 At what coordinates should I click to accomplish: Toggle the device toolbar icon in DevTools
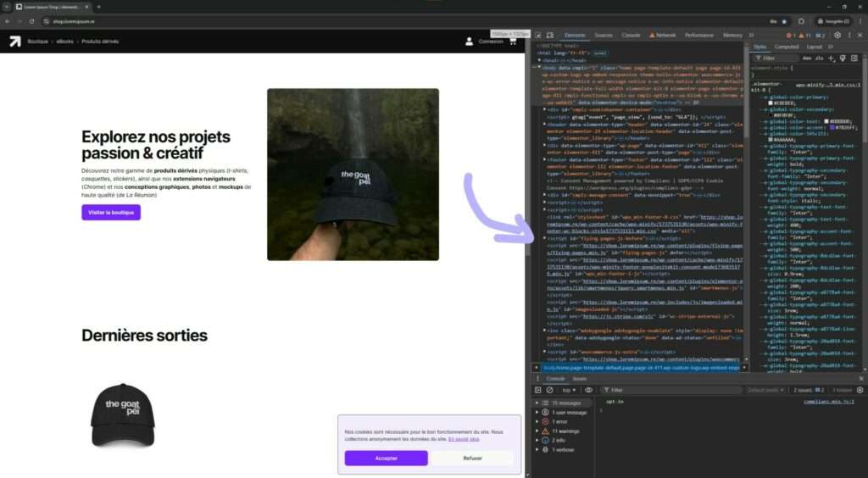tap(549, 36)
